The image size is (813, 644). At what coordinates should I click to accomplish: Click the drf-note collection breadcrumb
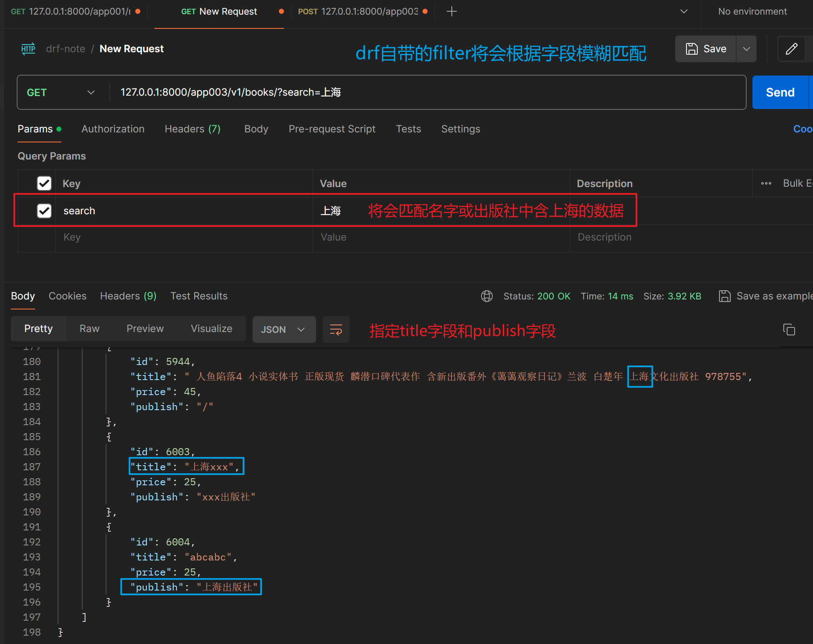click(66, 49)
